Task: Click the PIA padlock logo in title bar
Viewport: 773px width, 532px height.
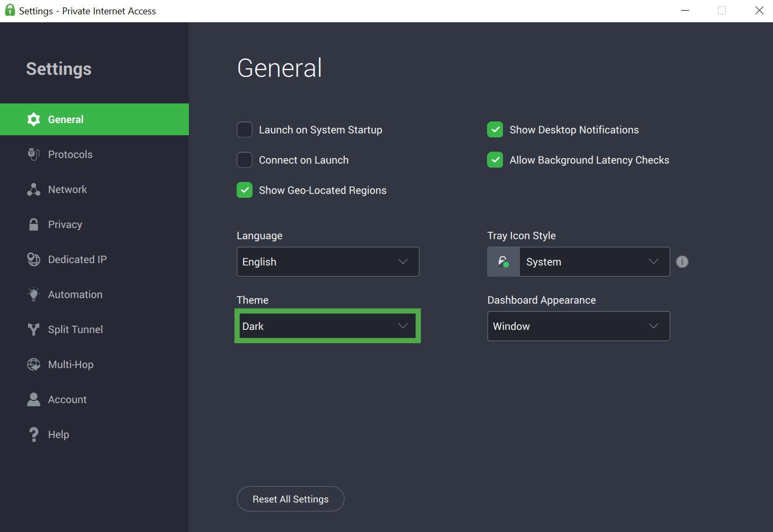Action: click(10, 11)
